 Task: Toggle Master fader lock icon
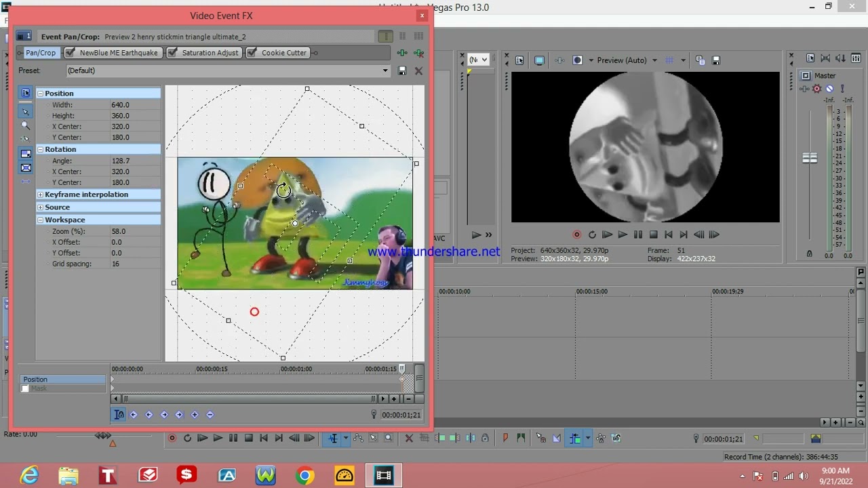tap(809, 253)
